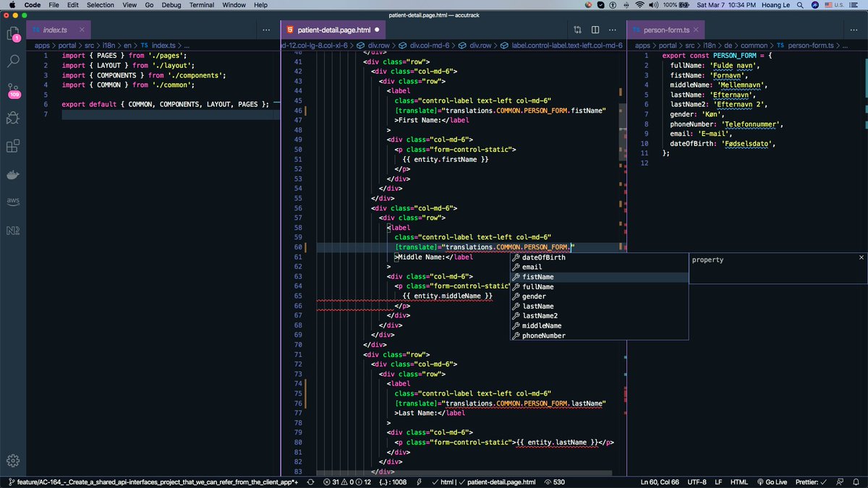Screen dimensions: 868x488
Task: Click the common breadcrumb in right editor
Action: (755, 45)
